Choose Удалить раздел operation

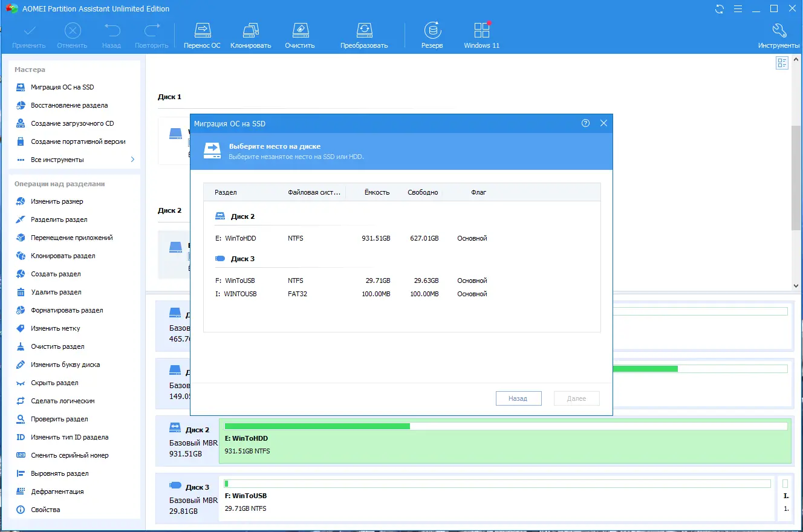[56, 292]
